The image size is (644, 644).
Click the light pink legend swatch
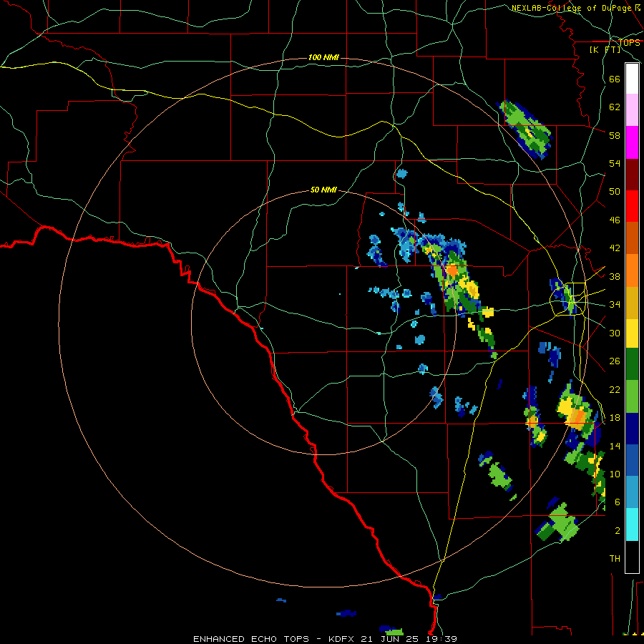tap(632, 109)
